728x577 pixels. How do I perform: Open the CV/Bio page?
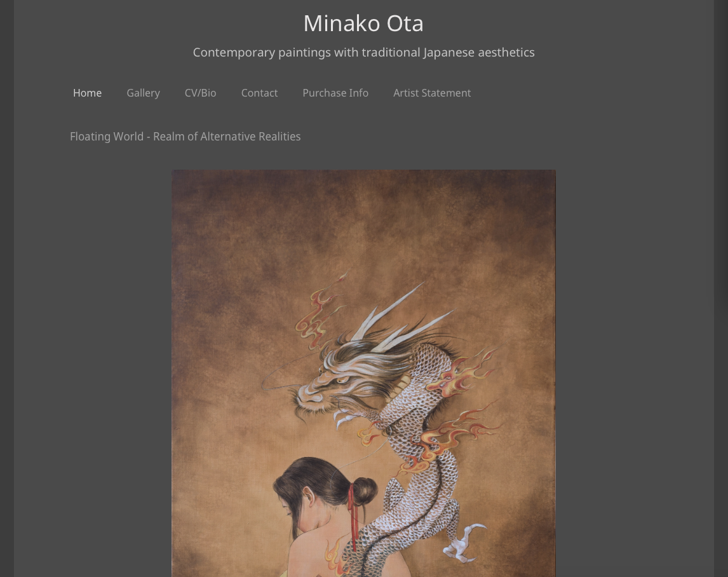pyautogui.click(x=201, y=93)
